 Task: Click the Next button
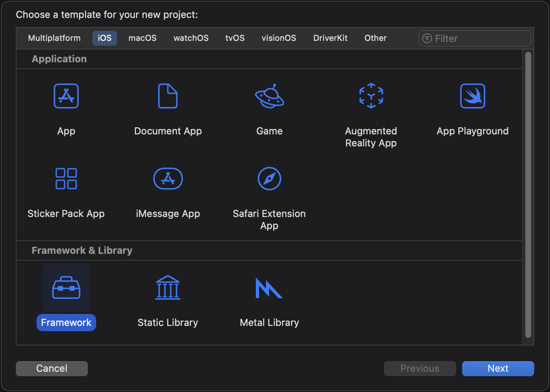(x=498, y=368)
